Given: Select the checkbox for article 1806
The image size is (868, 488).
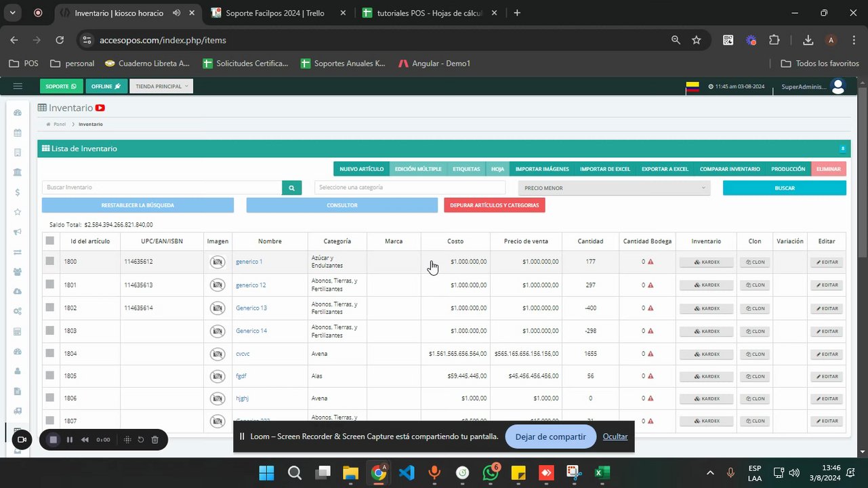Looking at the screenshot, I should pos(49,399).
